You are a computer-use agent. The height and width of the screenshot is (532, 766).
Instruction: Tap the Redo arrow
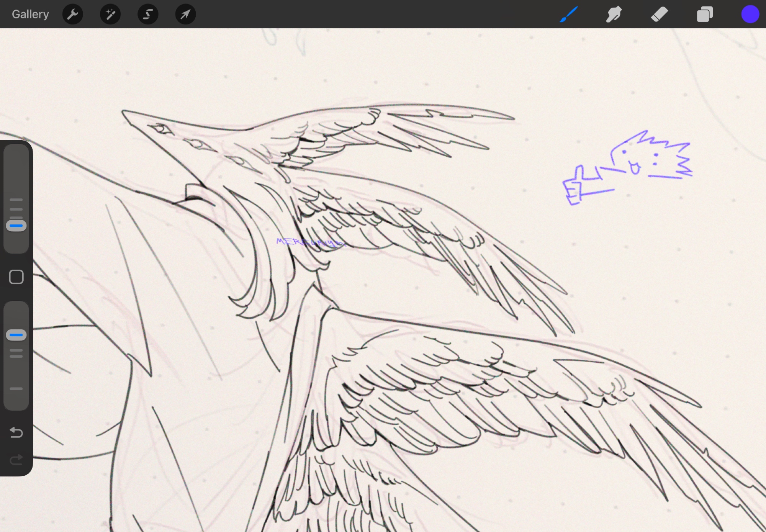(16, 460)
